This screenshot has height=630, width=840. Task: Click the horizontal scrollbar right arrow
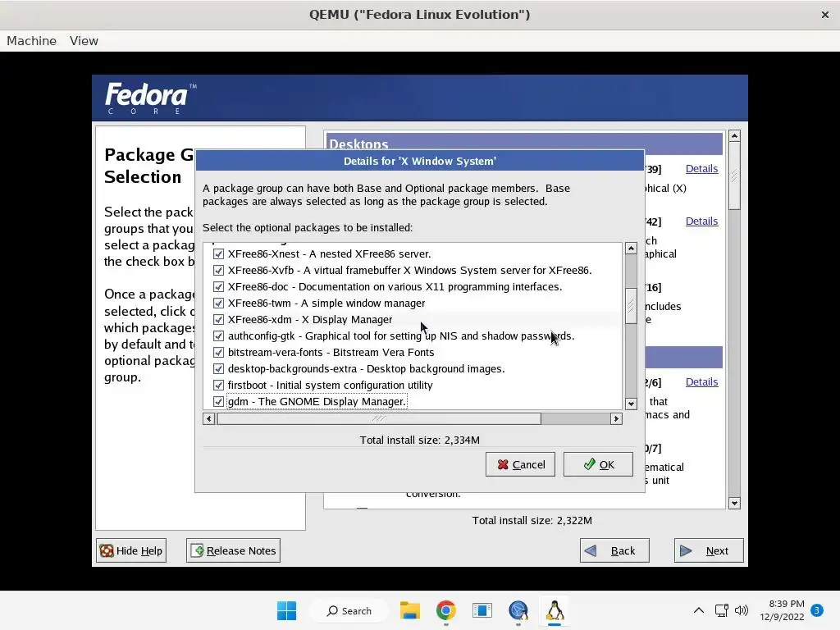616,419
